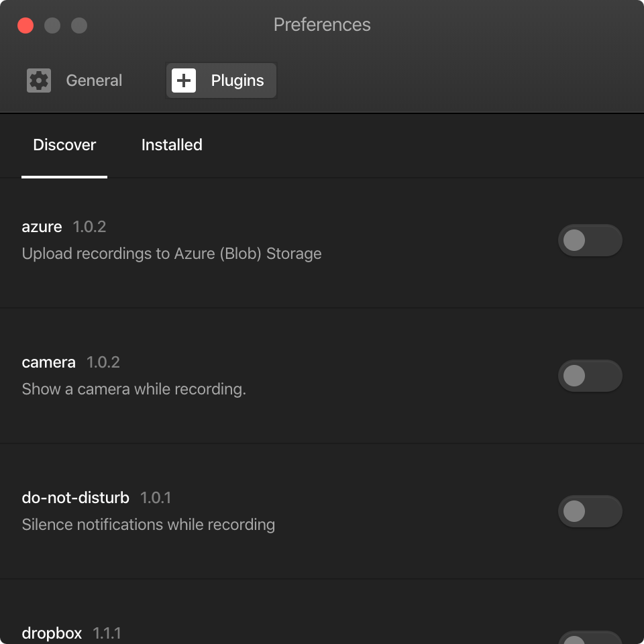Turn on the camera plugin

pyautogui.click(x=590, y=376)
